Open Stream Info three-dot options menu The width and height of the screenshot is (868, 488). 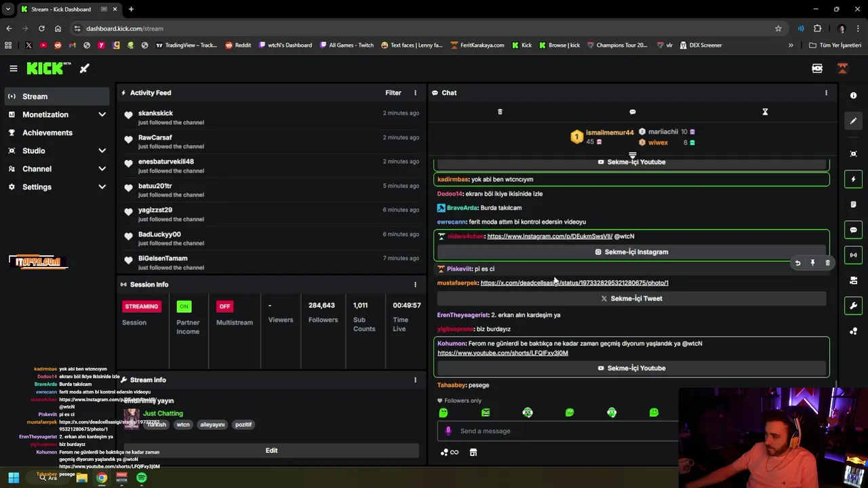pyautogui.click(x=415, y=380)
